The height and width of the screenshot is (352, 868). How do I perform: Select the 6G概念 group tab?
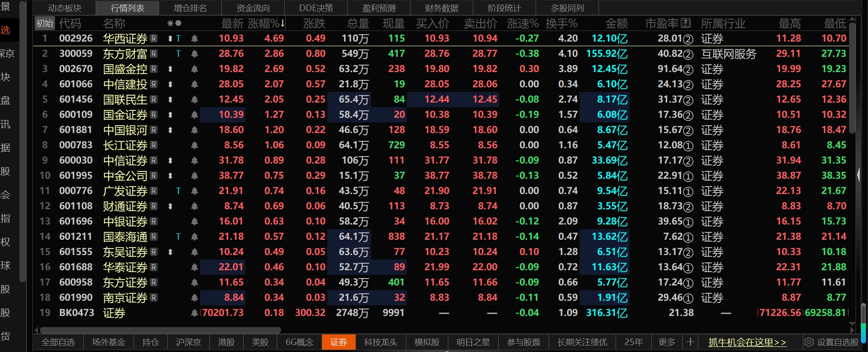[300, 342]
